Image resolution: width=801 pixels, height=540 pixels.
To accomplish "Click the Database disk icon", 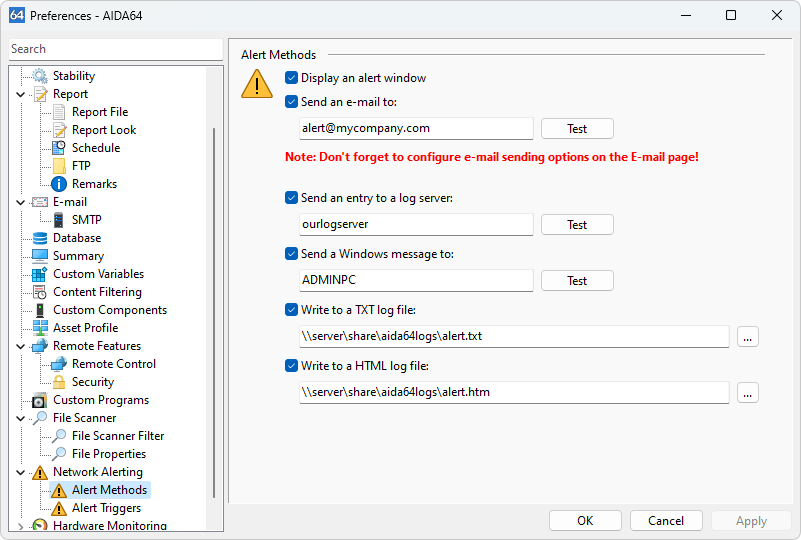I will tap(40, 238).
